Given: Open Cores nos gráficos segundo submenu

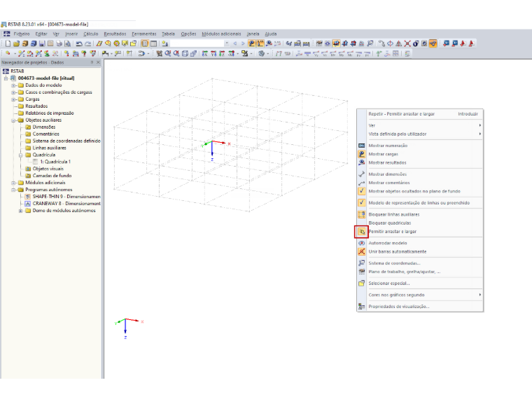Looking at the screenshot, I should click(420, 295).
